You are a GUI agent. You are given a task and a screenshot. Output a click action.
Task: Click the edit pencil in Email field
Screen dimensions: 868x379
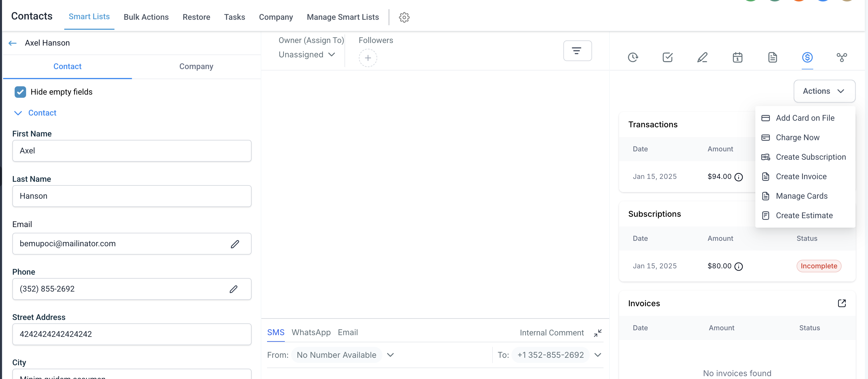(x=235, y=244)
